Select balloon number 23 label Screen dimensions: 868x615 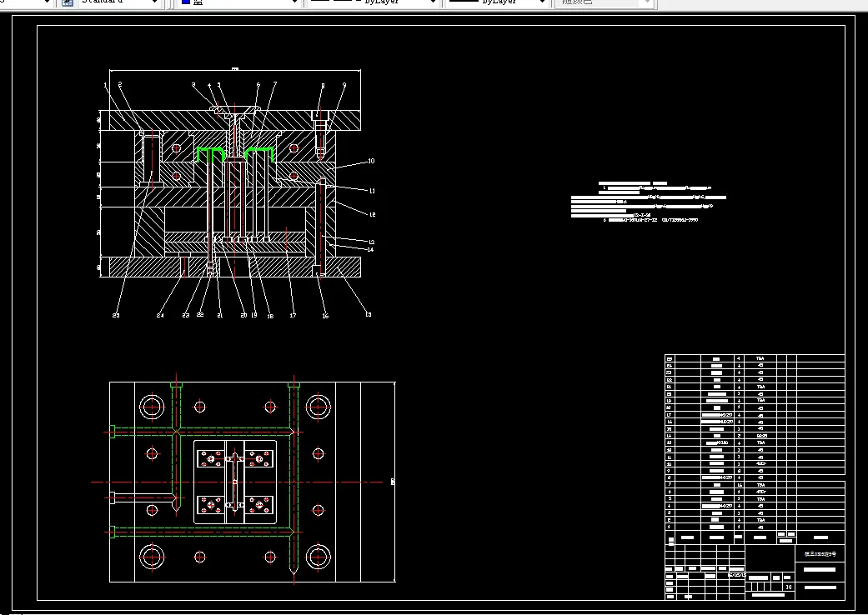[x=186, y=315]
